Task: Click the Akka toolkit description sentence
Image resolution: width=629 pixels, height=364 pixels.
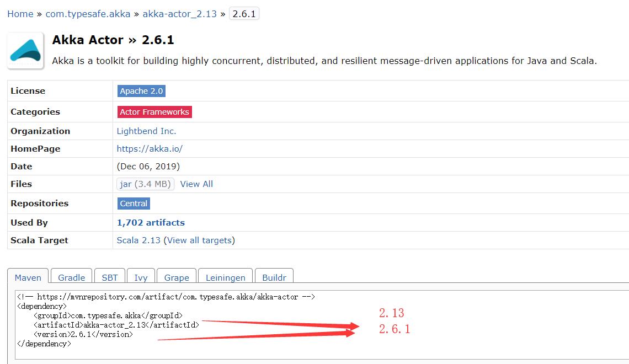Action: click(x=324, y=61)
